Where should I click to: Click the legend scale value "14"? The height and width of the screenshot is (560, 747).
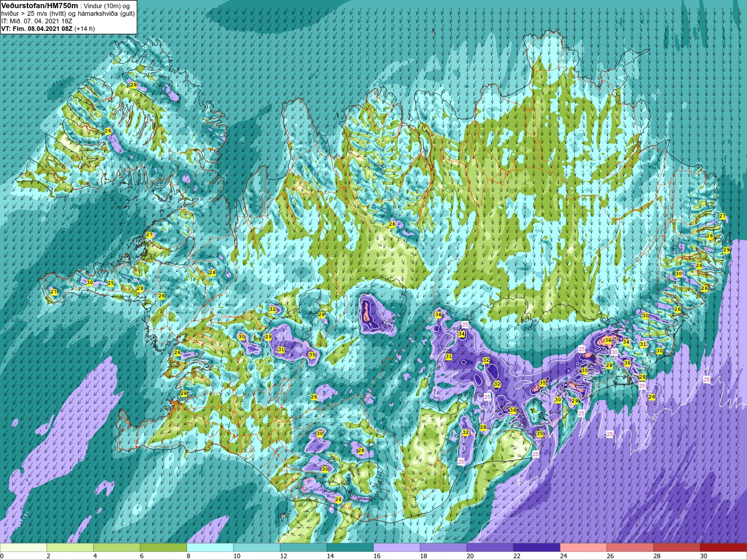point(330,556)
